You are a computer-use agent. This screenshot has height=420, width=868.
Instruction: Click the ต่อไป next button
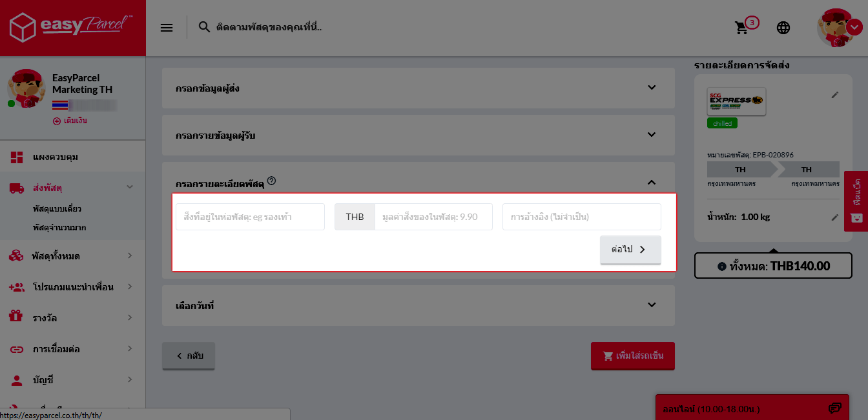pos(630,250)
